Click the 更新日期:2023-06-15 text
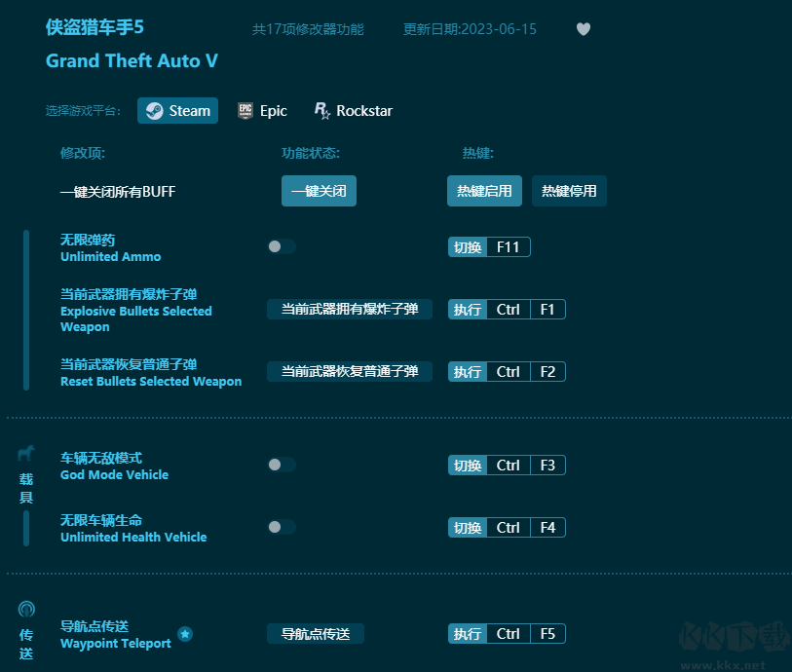Screen dimensions: 792x672 (x=470, y=29)
